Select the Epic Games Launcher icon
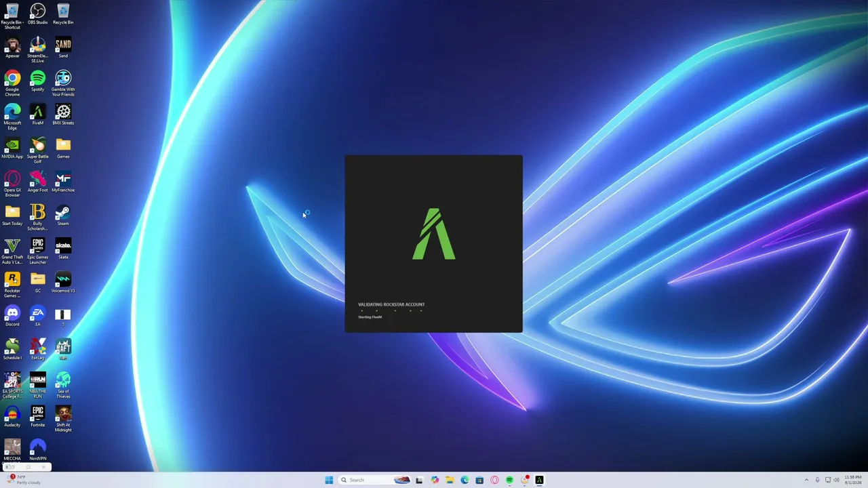868x488 pixels. click(x=38, y=251)
